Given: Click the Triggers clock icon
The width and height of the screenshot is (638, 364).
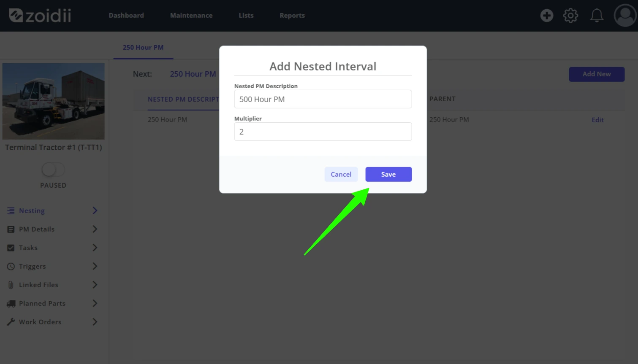Looking at the screenshot, I should click(x=11, y=266).
